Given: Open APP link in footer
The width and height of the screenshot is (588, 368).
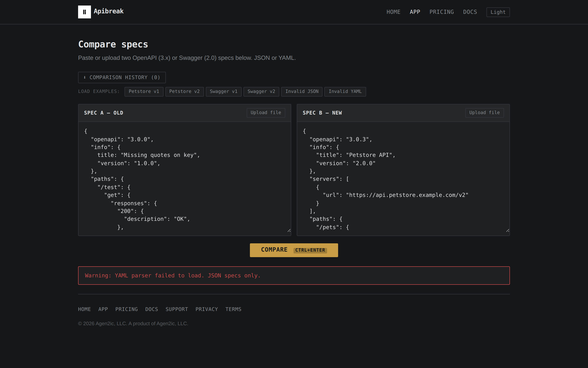Looking at the screenshot, I should pyautogui.click(x=103, y=309).
